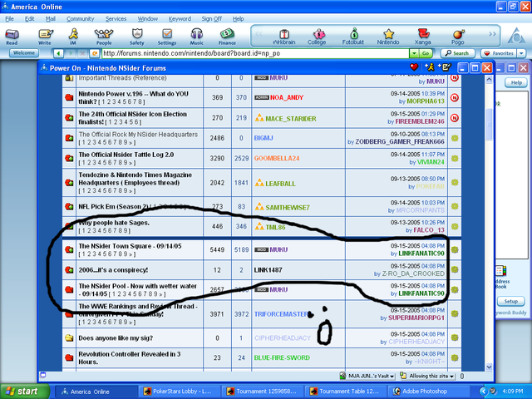This screenshot has width=532, height=399.
Task: Open user profile GOOMBELLA24
Action: 277,159
